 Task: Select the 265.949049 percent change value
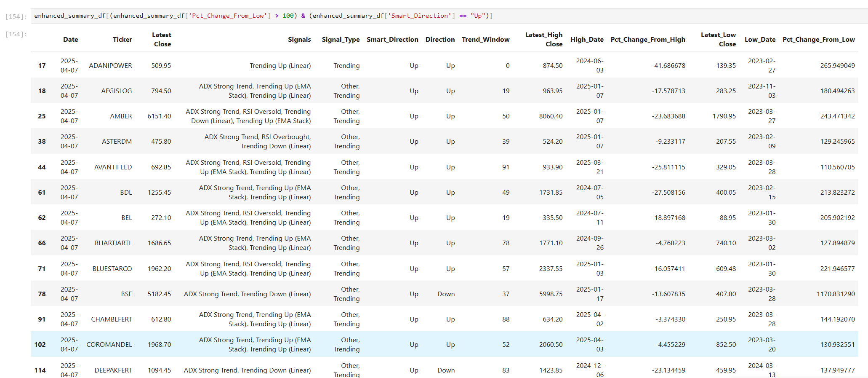837,66
